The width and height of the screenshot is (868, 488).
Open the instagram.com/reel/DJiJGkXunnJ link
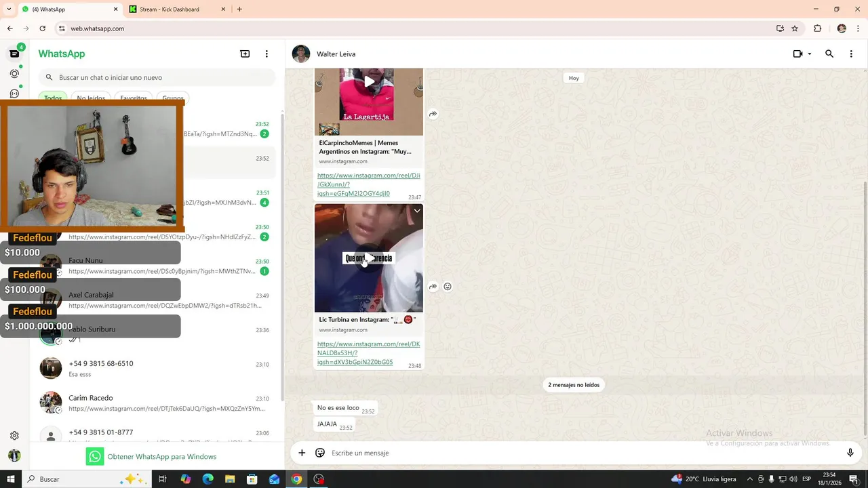coord(368,184)
